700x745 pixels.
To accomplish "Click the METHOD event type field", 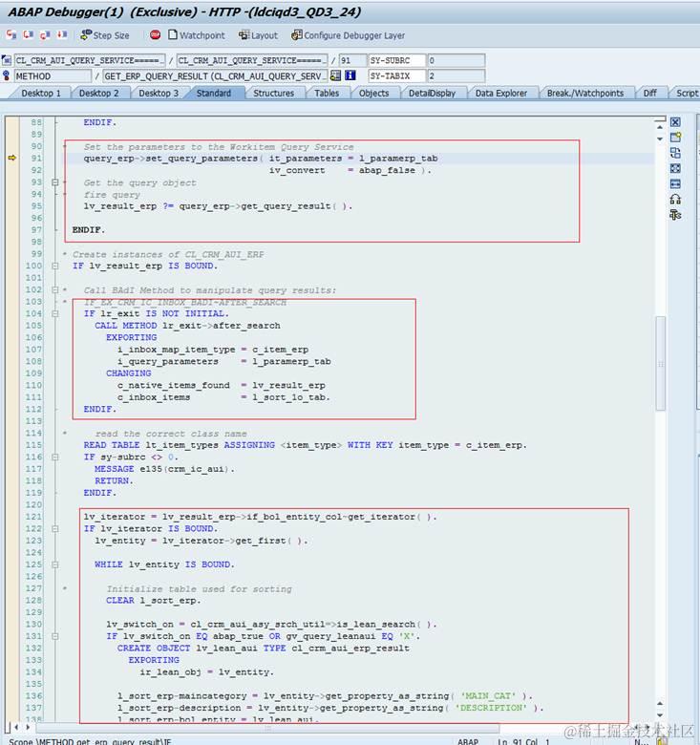I will coord(53,76).
